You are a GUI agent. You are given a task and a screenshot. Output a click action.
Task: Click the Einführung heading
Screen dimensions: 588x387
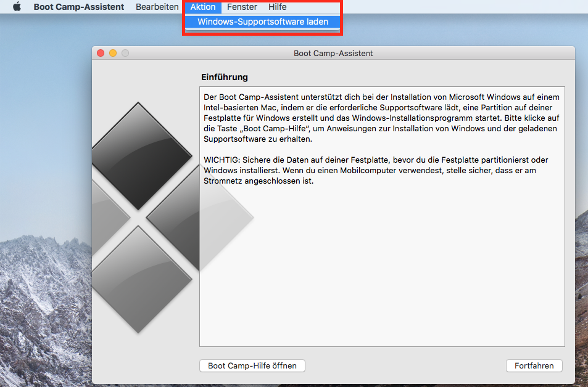[x=225, y=77]
